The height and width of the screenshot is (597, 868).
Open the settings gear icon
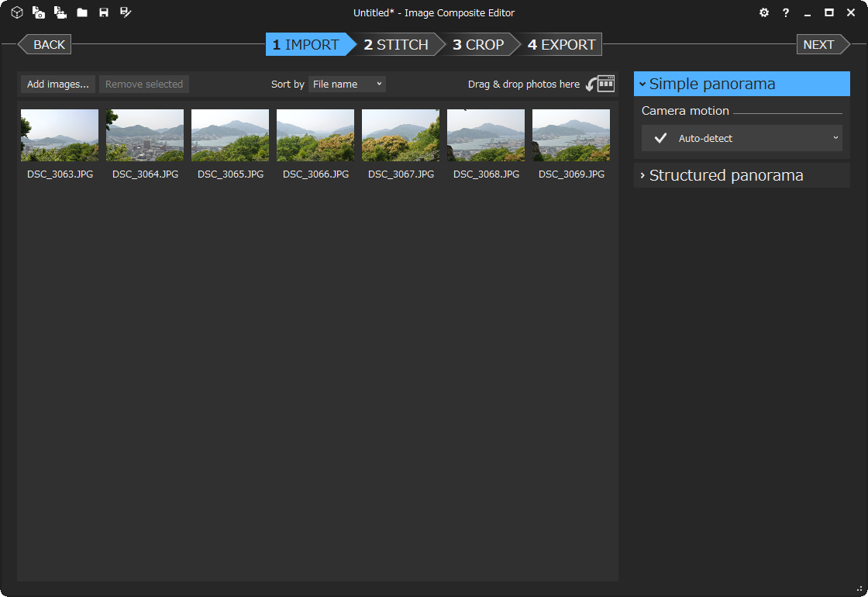click(x=764, y=12)
